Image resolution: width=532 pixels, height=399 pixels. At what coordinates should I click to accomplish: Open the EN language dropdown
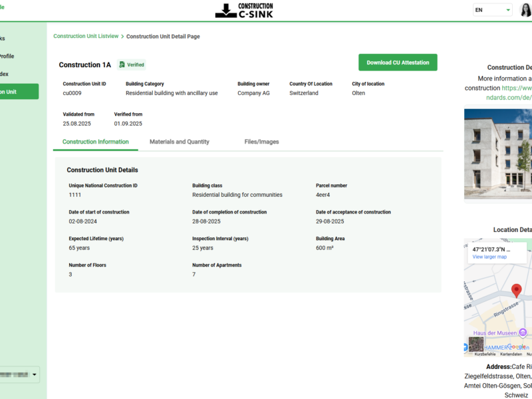(x=492, y=10)
